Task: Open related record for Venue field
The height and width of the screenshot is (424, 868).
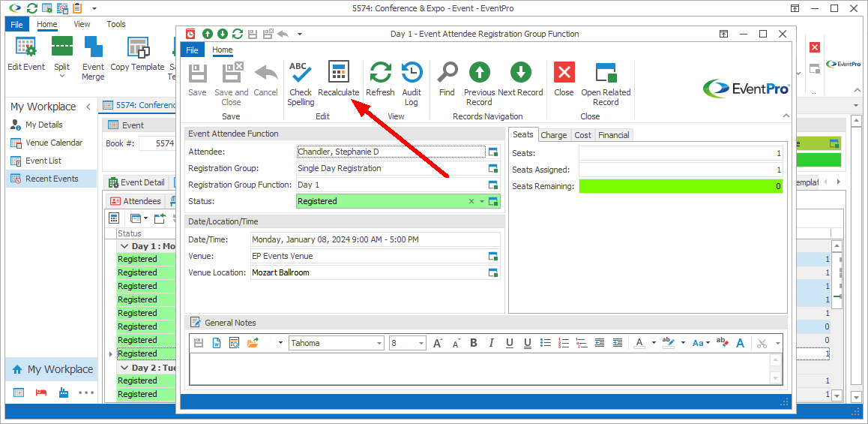Action: tap(493, 256)
